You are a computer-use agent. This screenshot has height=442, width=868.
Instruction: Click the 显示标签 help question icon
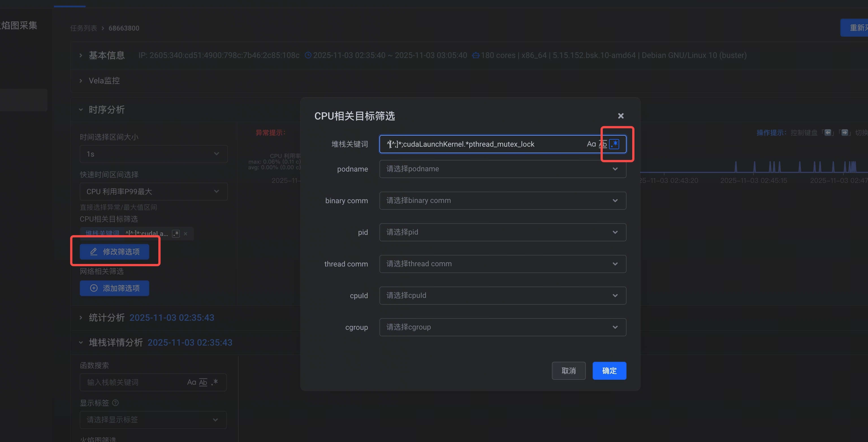(115, 403)
